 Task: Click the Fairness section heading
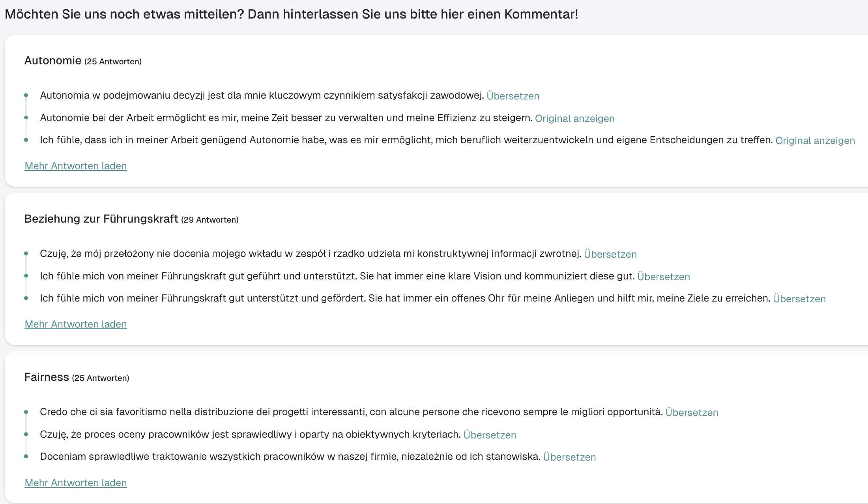tap(47, 377)
